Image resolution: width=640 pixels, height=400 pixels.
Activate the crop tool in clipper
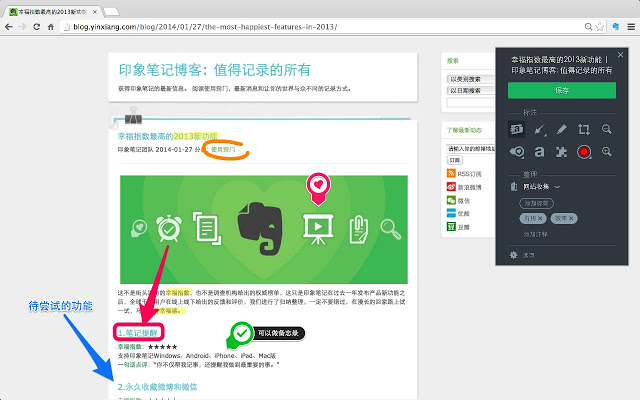pos(584,130)
